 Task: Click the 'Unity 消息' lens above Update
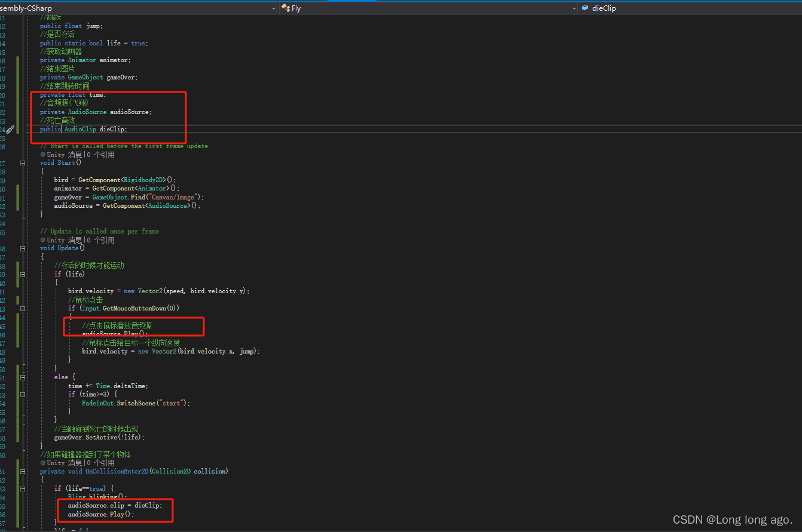coord(65,240)
